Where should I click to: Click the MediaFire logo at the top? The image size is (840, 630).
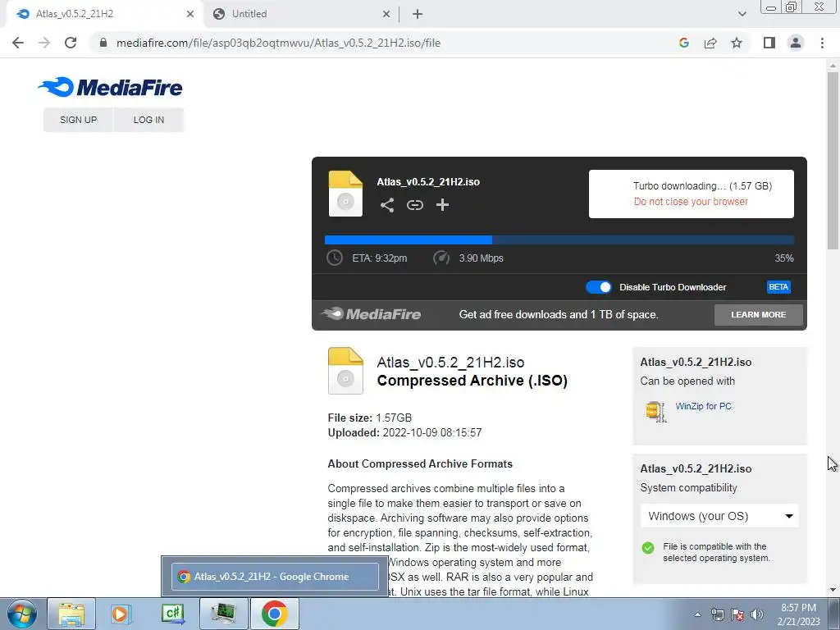point(110,87)
